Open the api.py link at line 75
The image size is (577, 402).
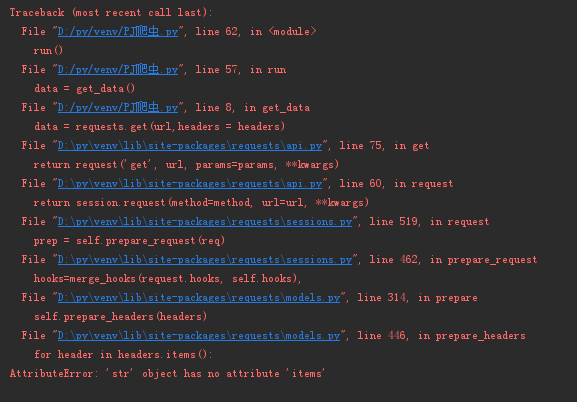(x=190, y=146)
